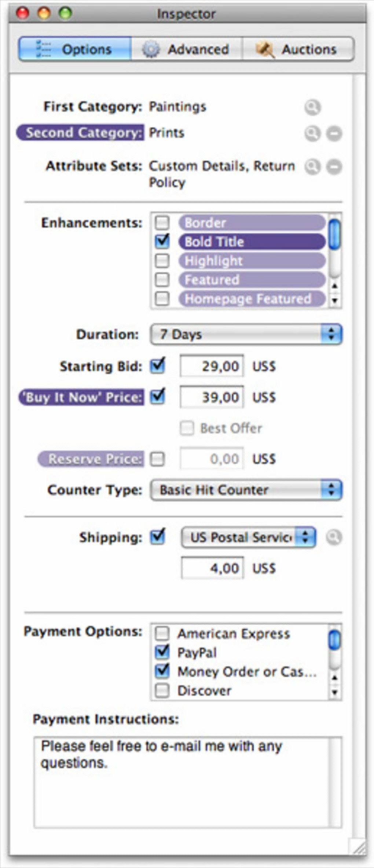Click the Shipping service search magnifier icon
This screenshot has width=374, height=868.
(334, 537)
